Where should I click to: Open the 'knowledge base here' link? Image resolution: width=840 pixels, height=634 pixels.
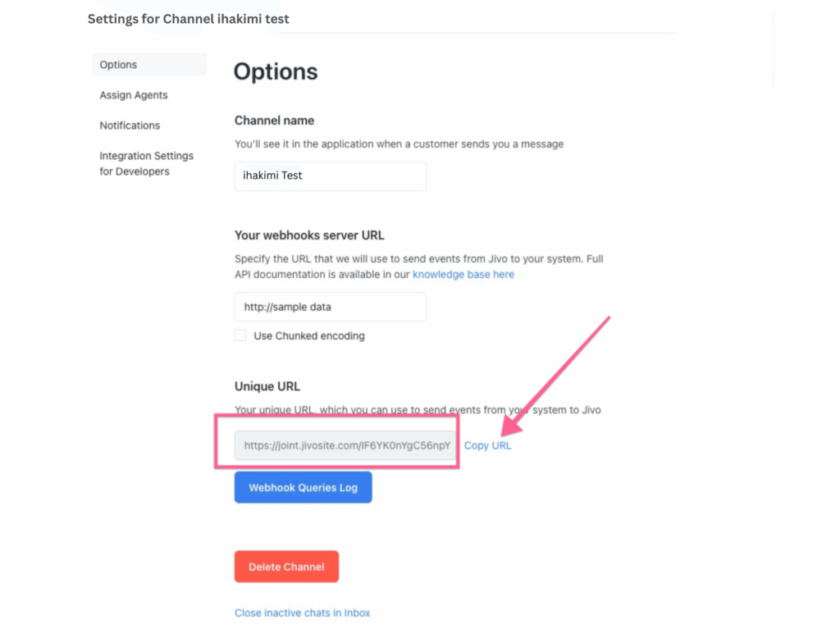(463, 275)
